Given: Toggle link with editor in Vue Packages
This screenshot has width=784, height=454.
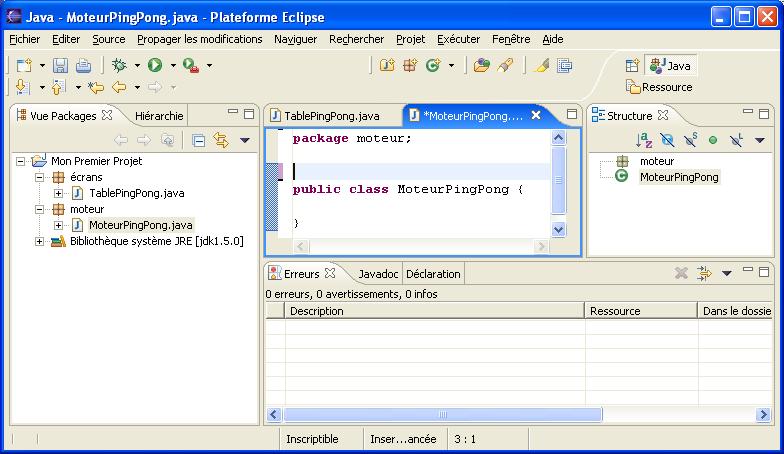Looking at the screenshot, I should pyautogui.click(x=221, y=140).
